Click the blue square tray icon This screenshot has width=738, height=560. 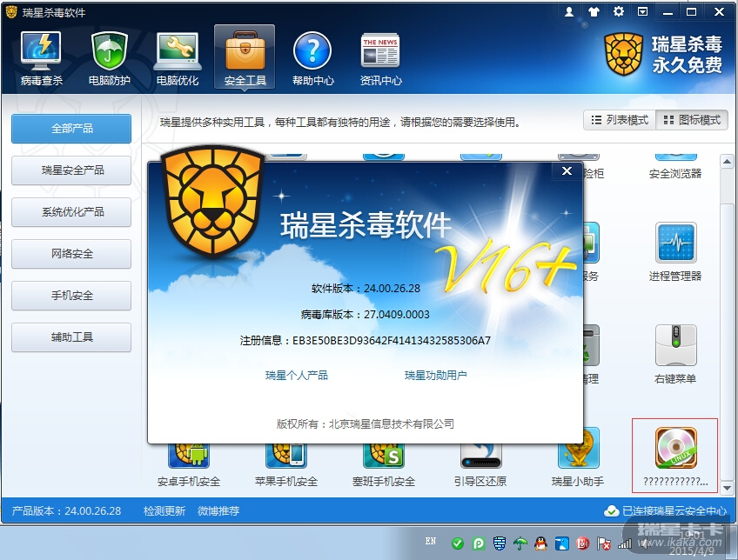pos(562,544)
